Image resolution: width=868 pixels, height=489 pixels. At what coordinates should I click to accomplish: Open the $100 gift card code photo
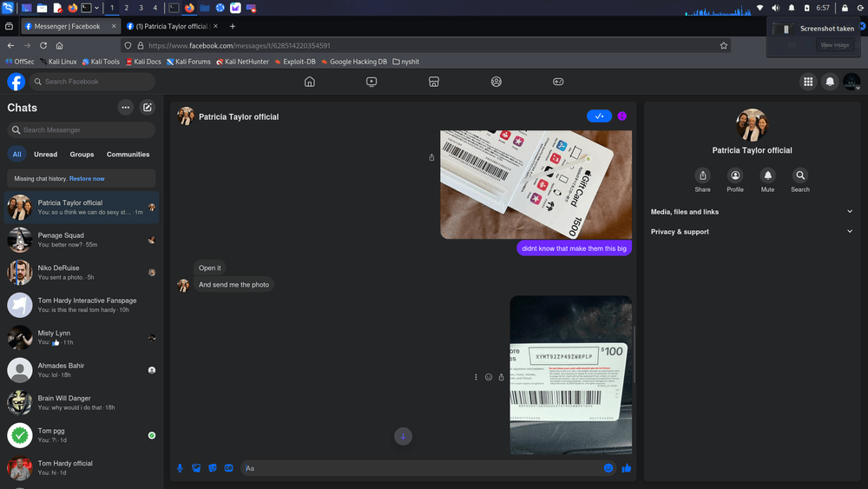click(x=571, y=375)
